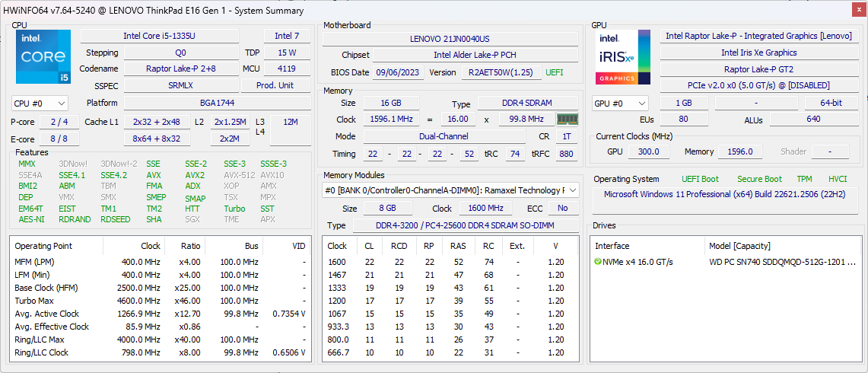Click the Base Clock (HFM) row

click(160, 288)
